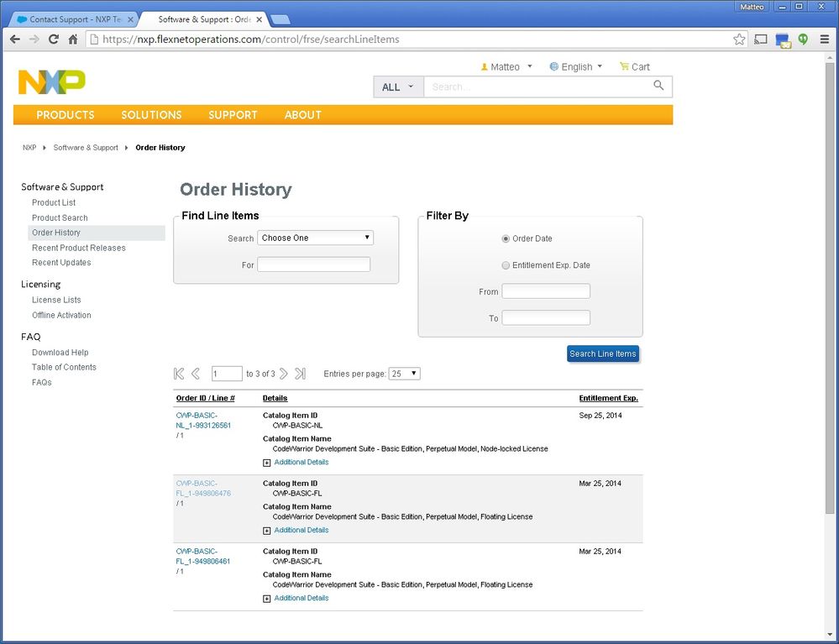Image resolution: width=839 pixels, height=644 pixels.
Task: Go to previous page of results
Action: (x=196, y=374)
